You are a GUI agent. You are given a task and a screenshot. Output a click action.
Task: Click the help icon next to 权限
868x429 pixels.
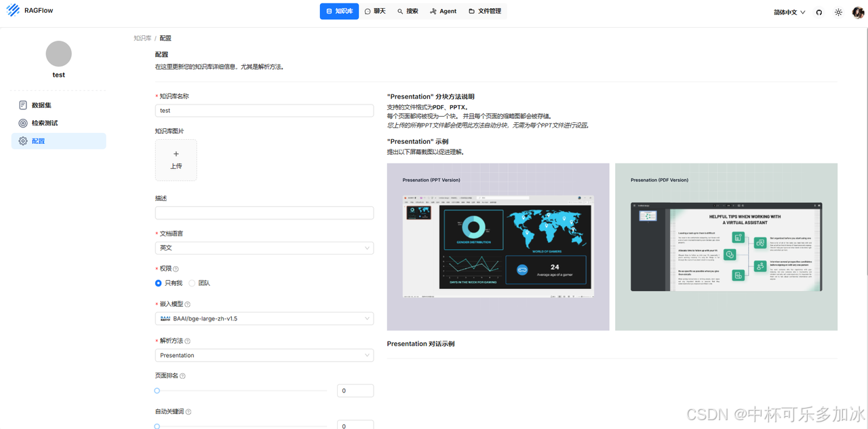coord(176,269)
